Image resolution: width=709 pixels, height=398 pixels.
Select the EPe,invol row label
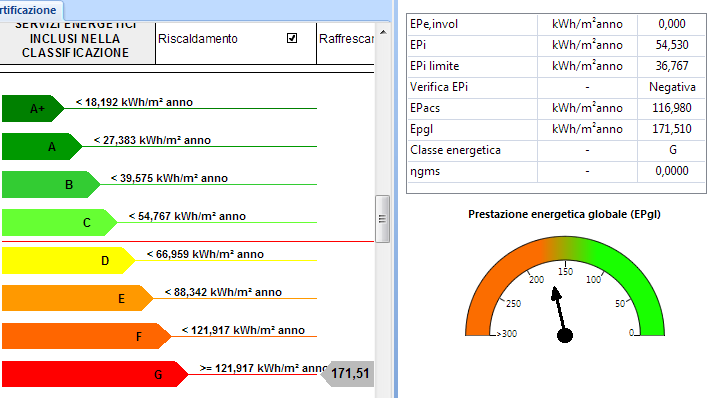pos(434,24)
